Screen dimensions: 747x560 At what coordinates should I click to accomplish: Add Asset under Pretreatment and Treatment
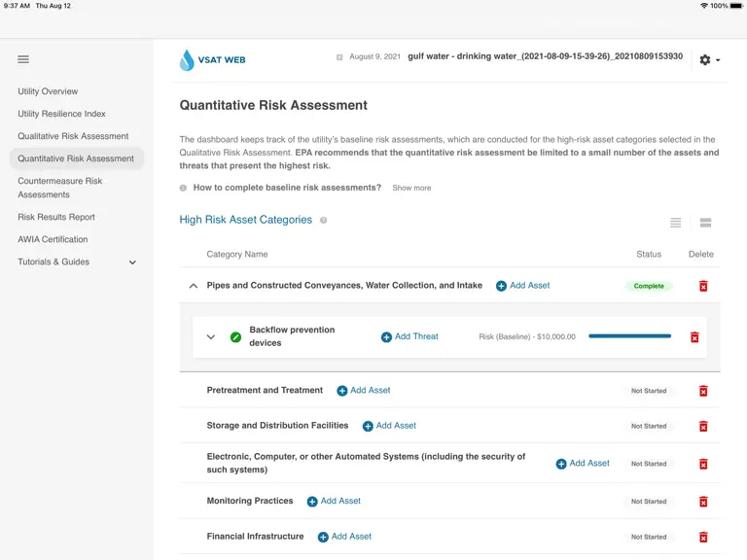(364, 391)
